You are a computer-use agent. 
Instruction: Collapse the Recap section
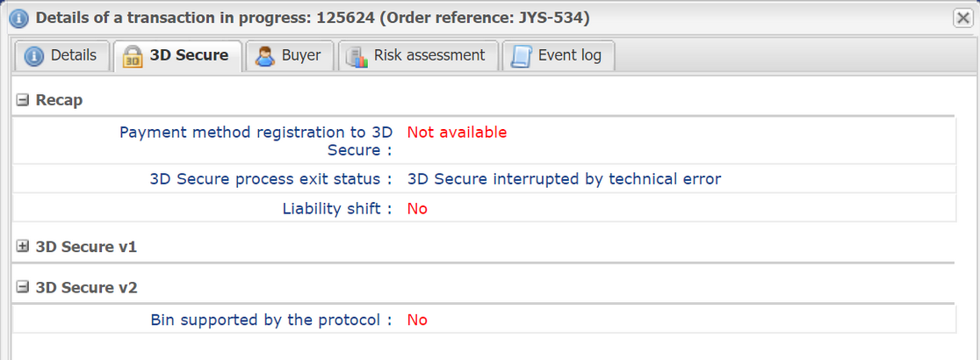pyautogui.click(x=23, y=100)
